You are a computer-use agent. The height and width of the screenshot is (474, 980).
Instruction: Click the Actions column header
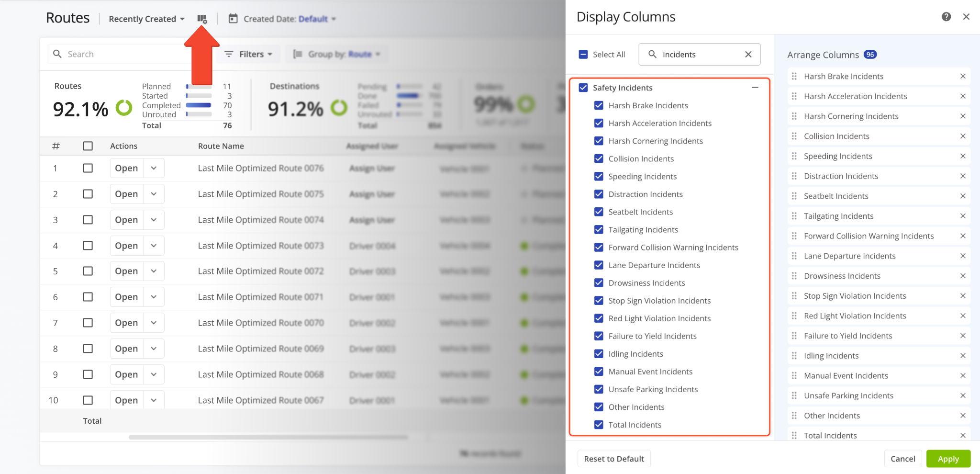pyautogui.click(x=123, y=146)
